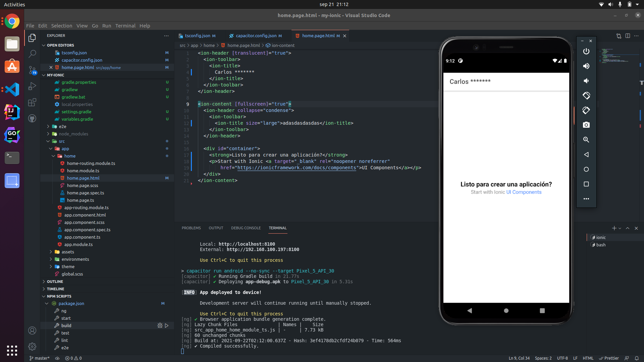Open app.module.ts in file tree
644x362 pixels.
[107, 244]
